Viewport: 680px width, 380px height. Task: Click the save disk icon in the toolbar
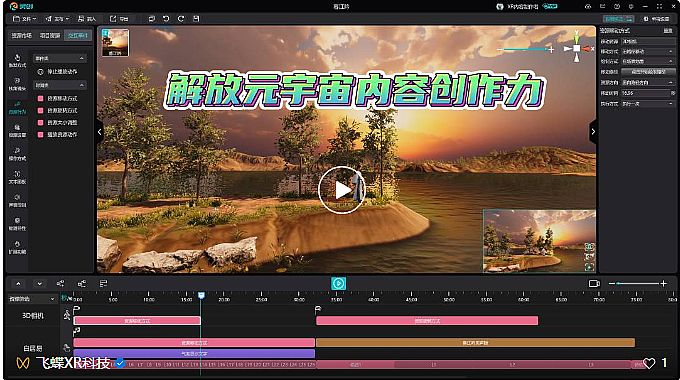[196, 19]
